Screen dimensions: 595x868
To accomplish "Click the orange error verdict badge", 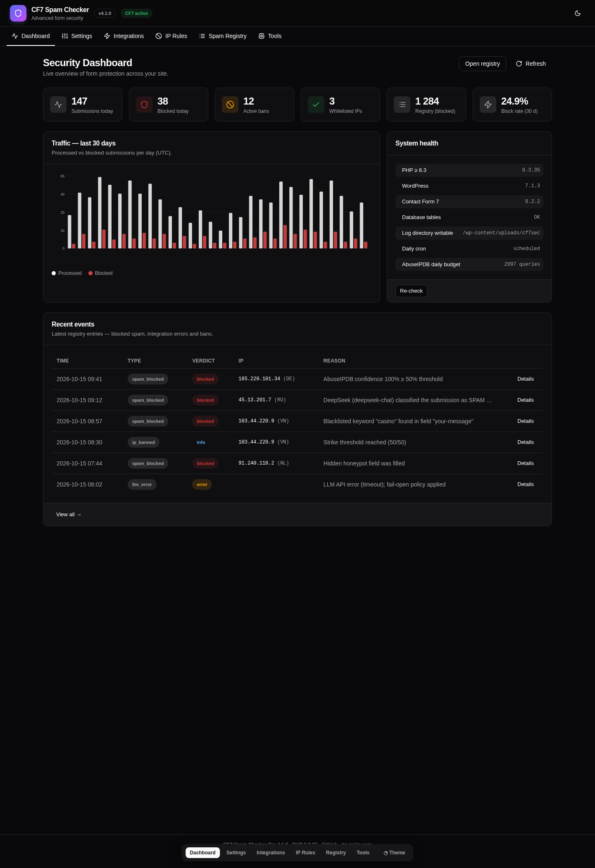I will click(x=202, y=484).
